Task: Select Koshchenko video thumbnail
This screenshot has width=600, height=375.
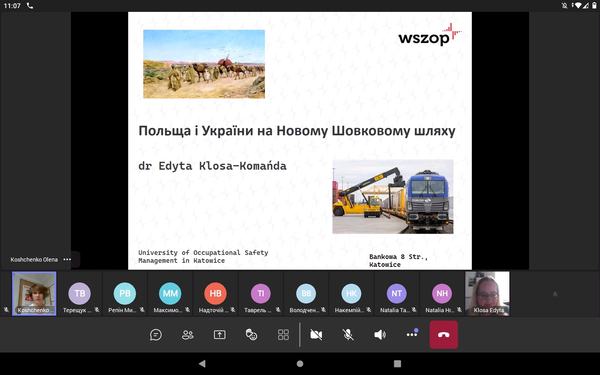Action: point(34,293)
